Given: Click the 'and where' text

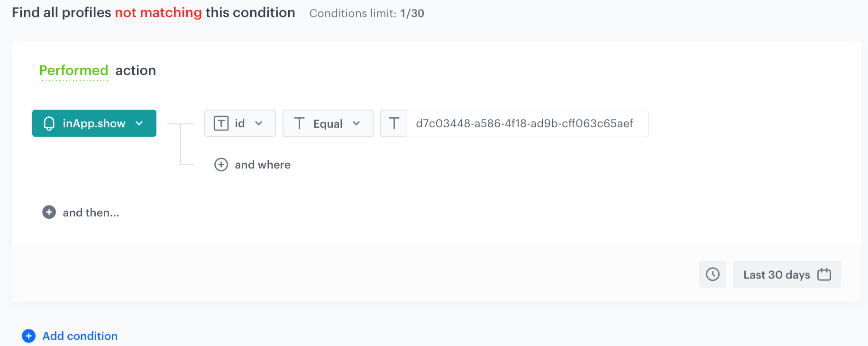Looking at the screenshot, I should [263, 165].
